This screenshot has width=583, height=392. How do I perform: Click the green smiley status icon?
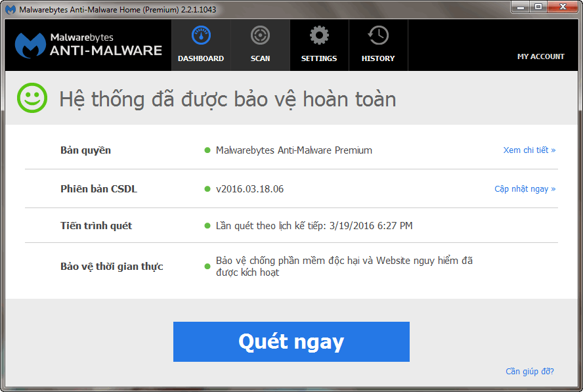point(32,98)
